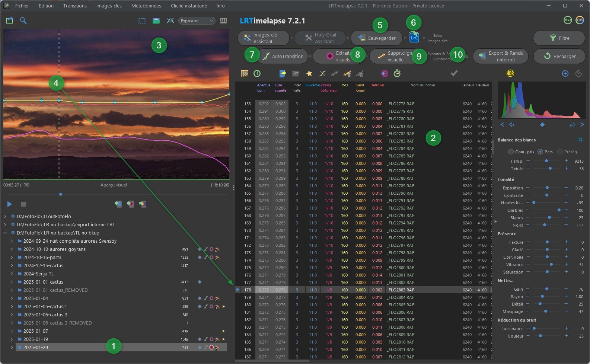Toggle the ALL curves button
The image size is (590, 364).
[223, 21]
